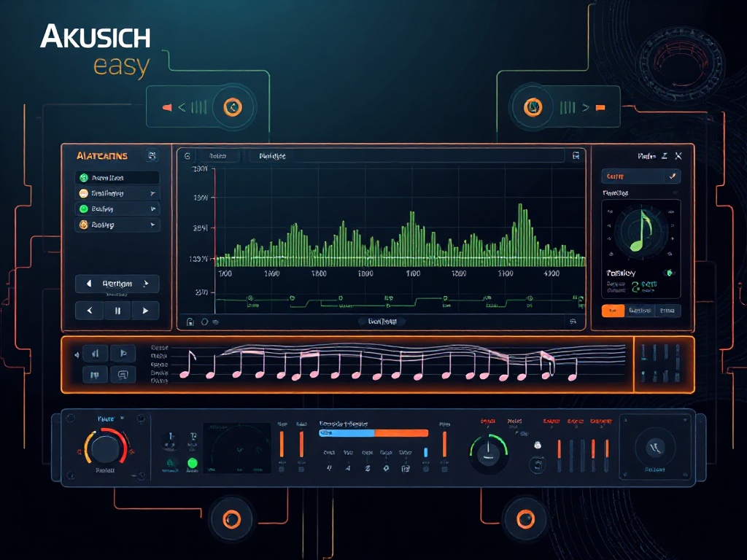
Task: Click the left chevron in the top-left module
Action: click(x=182, y=108)
